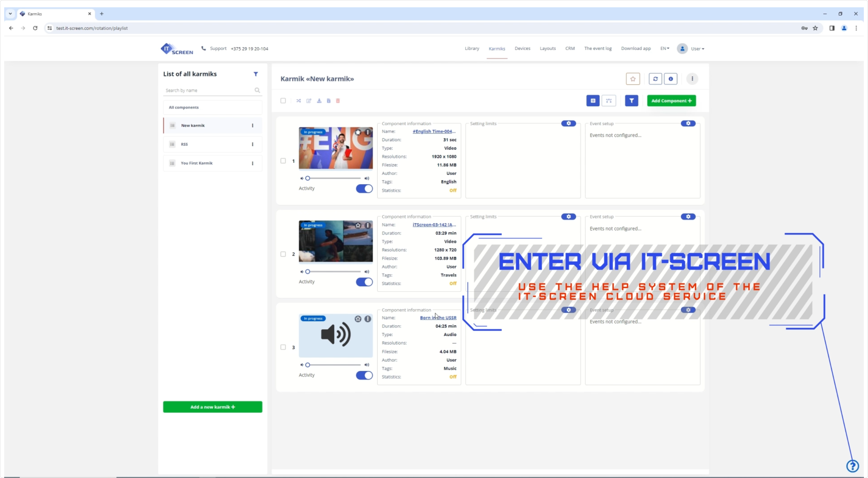Open Born in the USSR link
868x478 pixels.
(x=438, y=318)
